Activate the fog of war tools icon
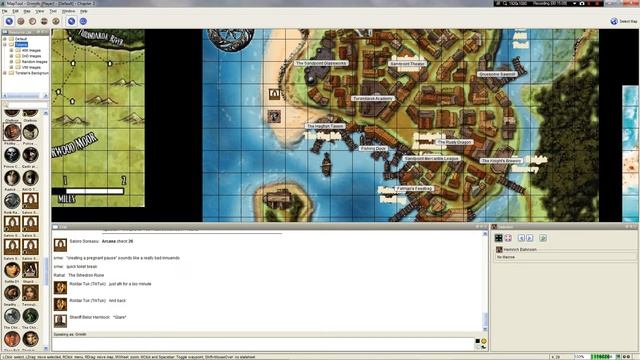This screenshot has width=640, height=360. pos(44,21)
